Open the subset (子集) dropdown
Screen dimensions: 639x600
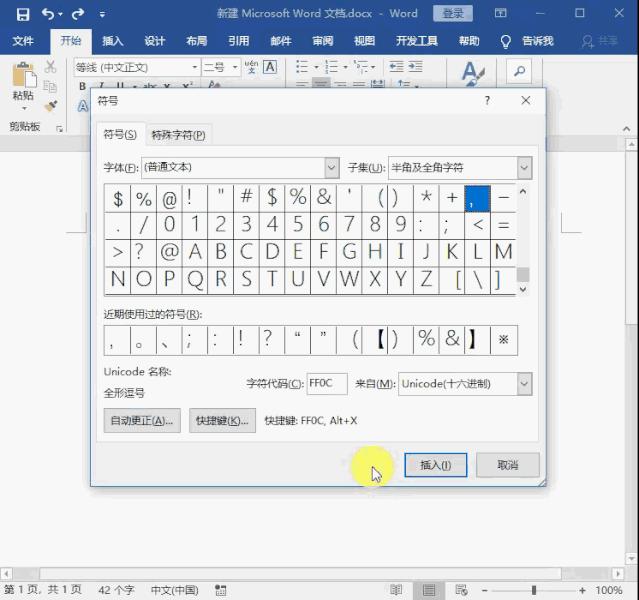tap(524, 168)
